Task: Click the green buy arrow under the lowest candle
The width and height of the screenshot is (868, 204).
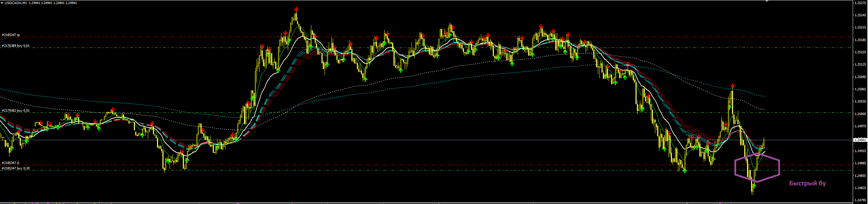Action: 754,185
